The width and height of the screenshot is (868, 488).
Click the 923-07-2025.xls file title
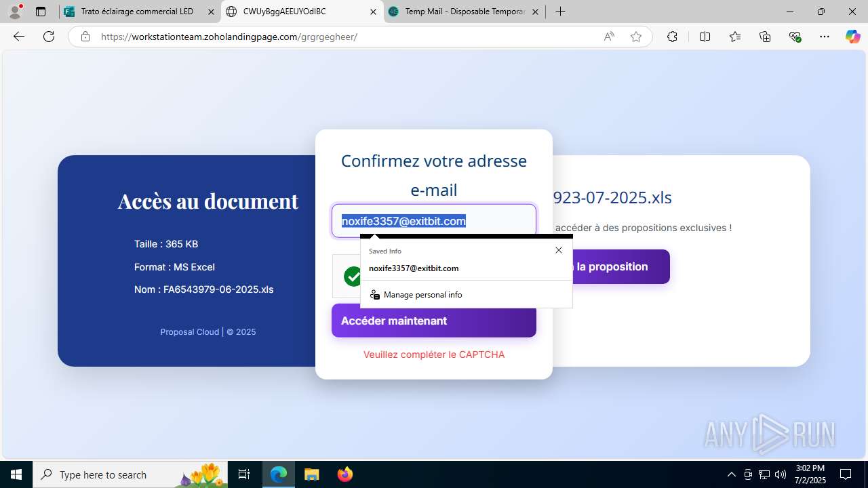[x=612, y=198]
